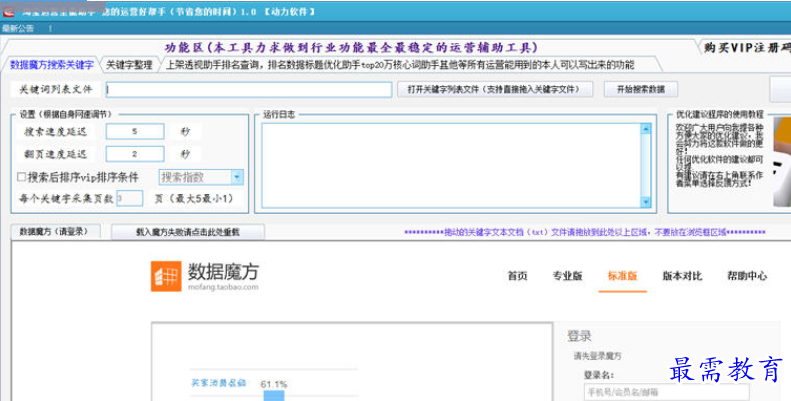791x401 pixels.
Task: Switch to 数据魔方搜索关键字 tab
Action: 51,65
